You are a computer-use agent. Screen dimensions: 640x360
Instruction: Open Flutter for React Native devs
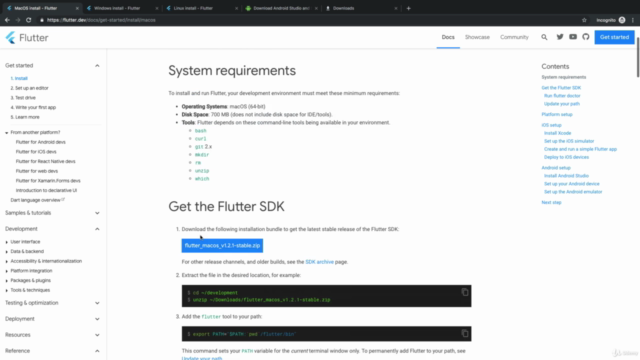pyautogui.click(x=45, y=161)
